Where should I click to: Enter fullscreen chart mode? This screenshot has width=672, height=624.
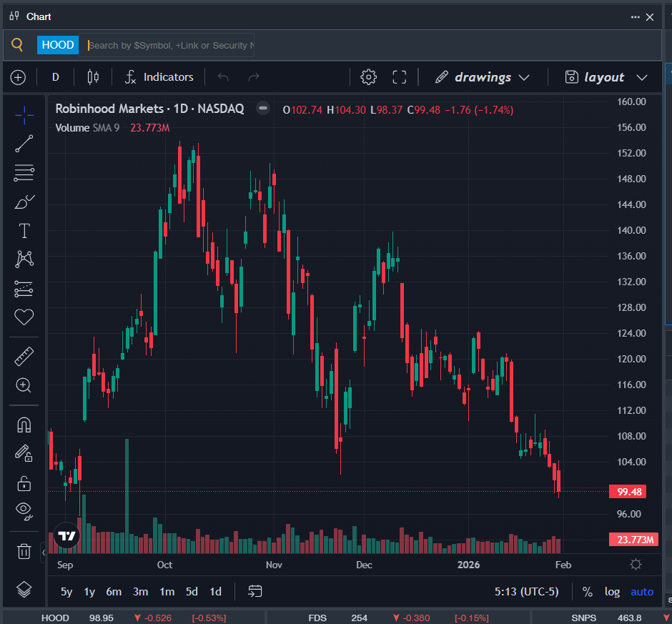[x=400, y=77]
